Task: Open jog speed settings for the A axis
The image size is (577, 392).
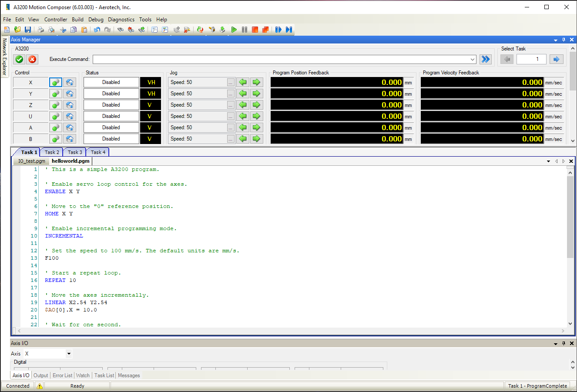Action: coord(231,127)
